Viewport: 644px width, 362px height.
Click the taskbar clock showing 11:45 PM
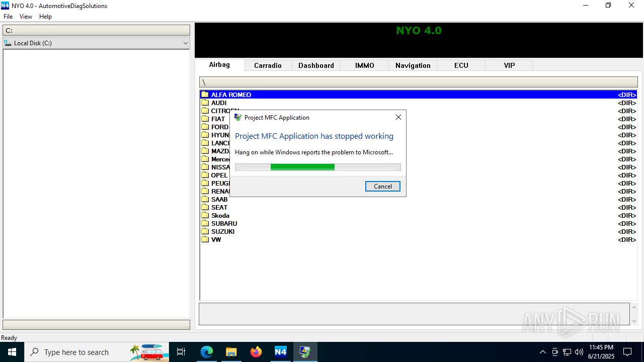point(601,352)
